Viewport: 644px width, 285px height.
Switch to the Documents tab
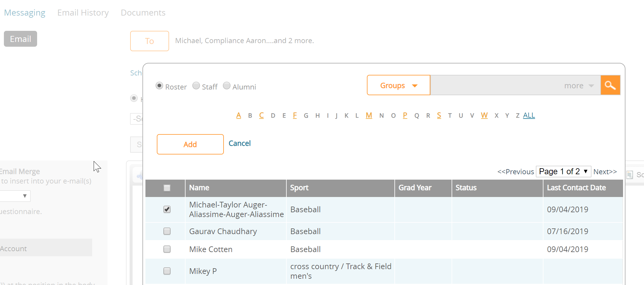click(x=143, y=13)
